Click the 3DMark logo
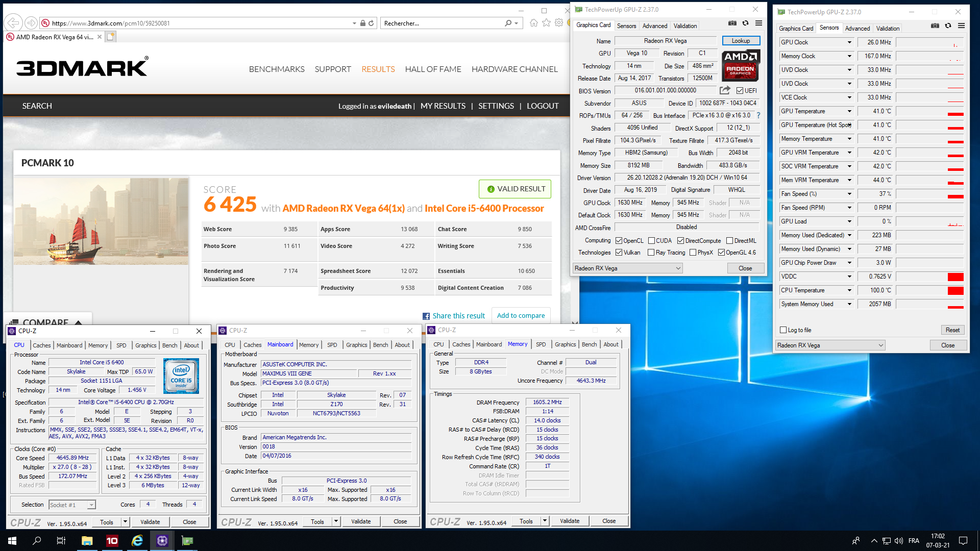The height and width of the screenshot is (551, 980). (82, 66)
